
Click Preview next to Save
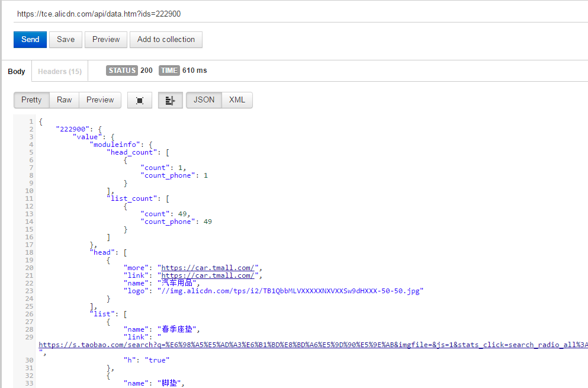tap(106, 40)
